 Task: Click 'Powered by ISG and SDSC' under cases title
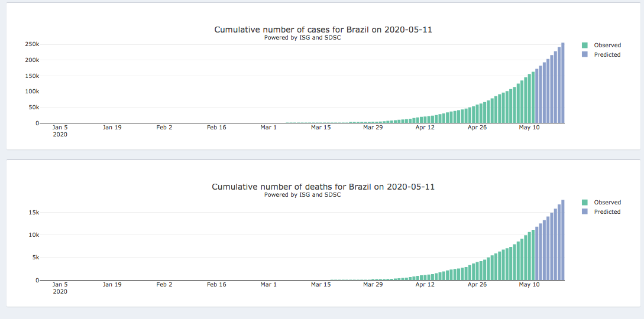pyautogui.click(x=302, y=38)
